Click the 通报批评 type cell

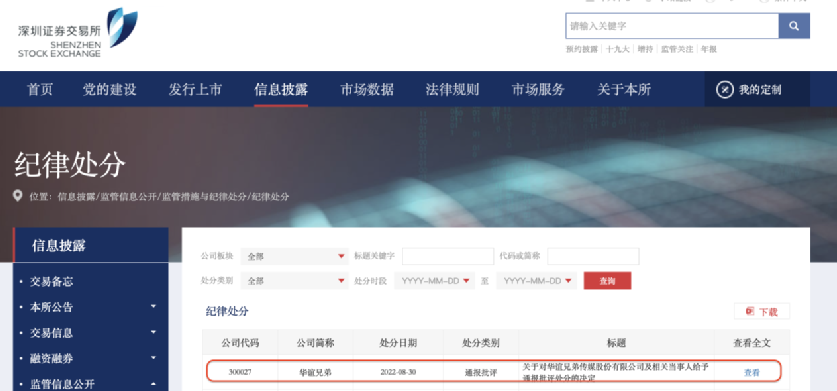480,373
